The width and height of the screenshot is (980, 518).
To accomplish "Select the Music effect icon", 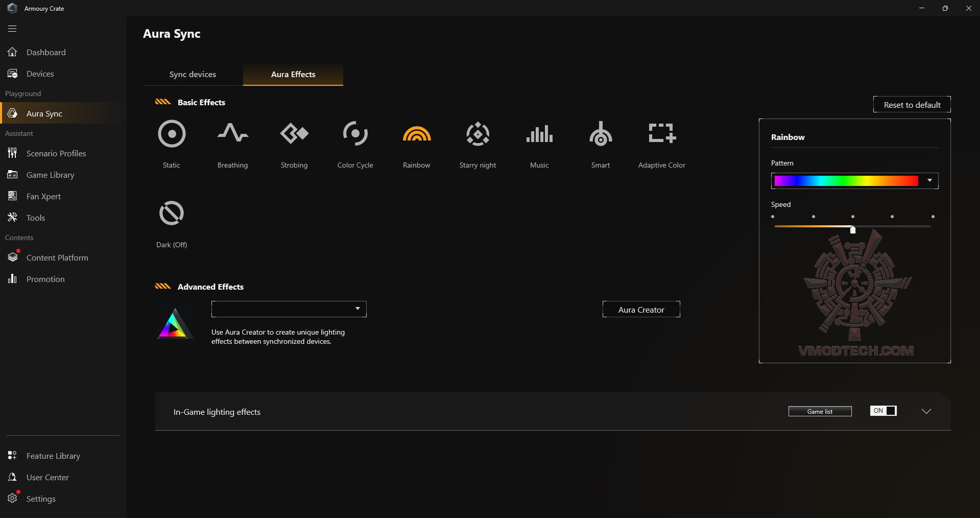I will click(539, 134).
